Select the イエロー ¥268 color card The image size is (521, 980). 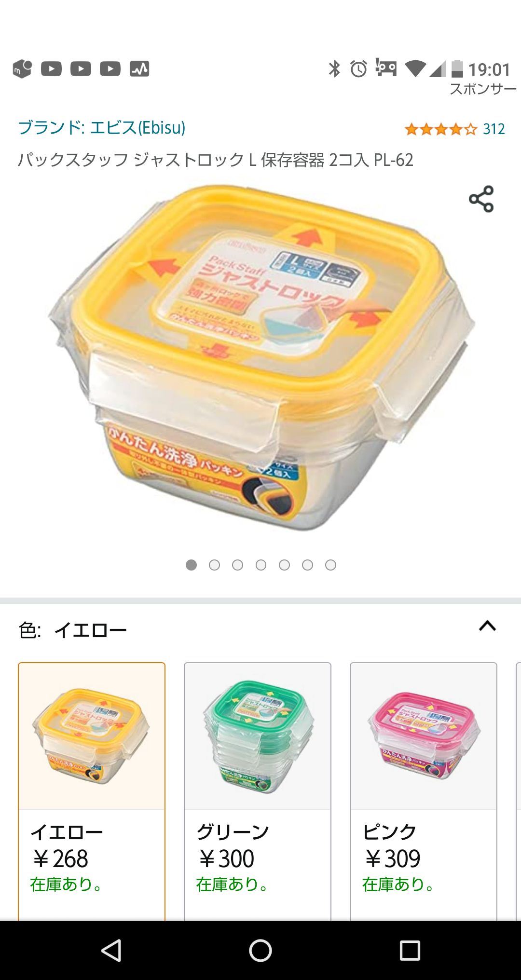coord(92,791)
